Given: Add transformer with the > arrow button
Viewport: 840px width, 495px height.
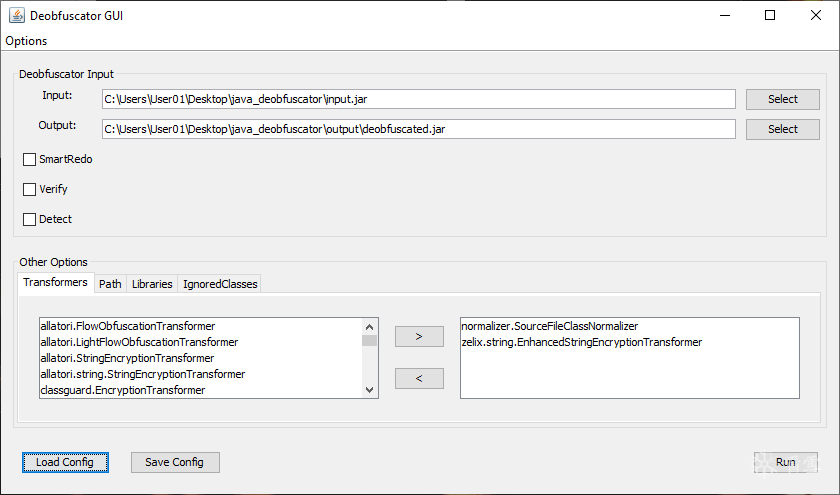Looking at the screenshot, I should [x=419, y=336].
